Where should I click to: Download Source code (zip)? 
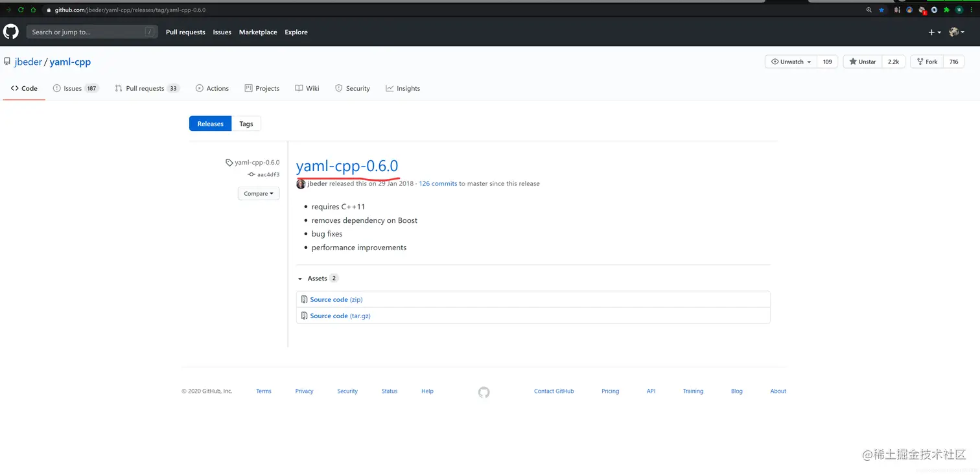click(336, 299)
